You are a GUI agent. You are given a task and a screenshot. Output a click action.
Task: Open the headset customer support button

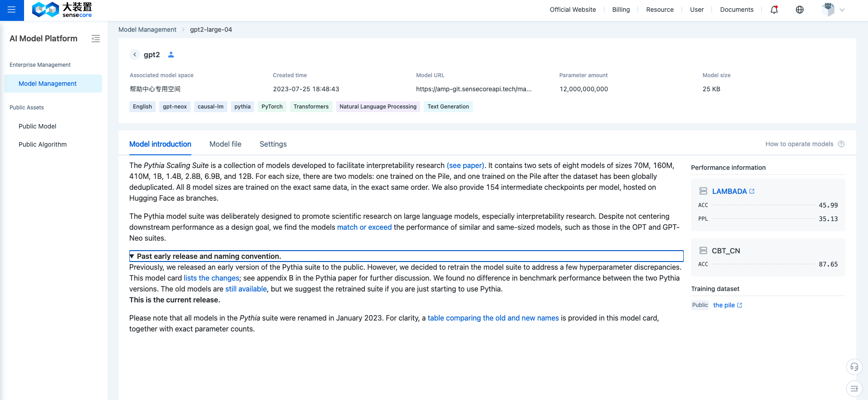854,367
